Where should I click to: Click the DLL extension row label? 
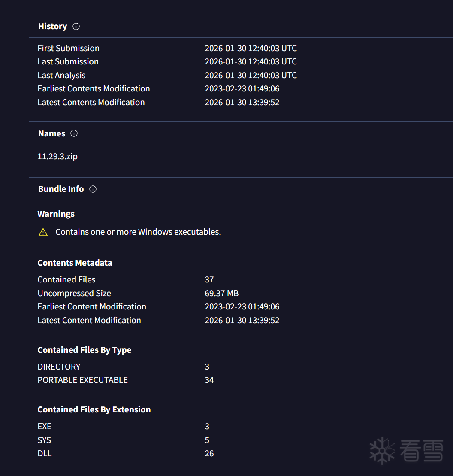pyautogui.click(x=45, y=453)
